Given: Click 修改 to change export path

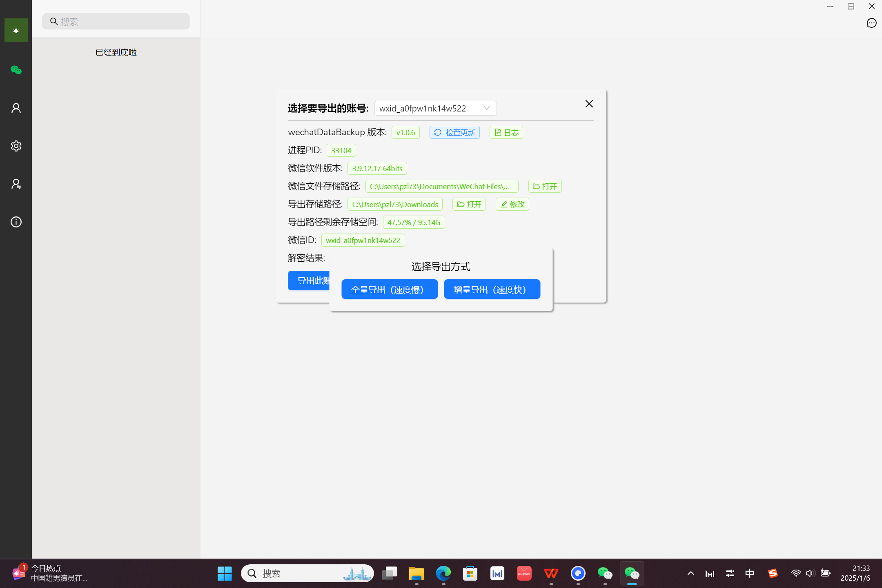Looking at the screenshot, I should pyautogui.click(x=512, y=204).
